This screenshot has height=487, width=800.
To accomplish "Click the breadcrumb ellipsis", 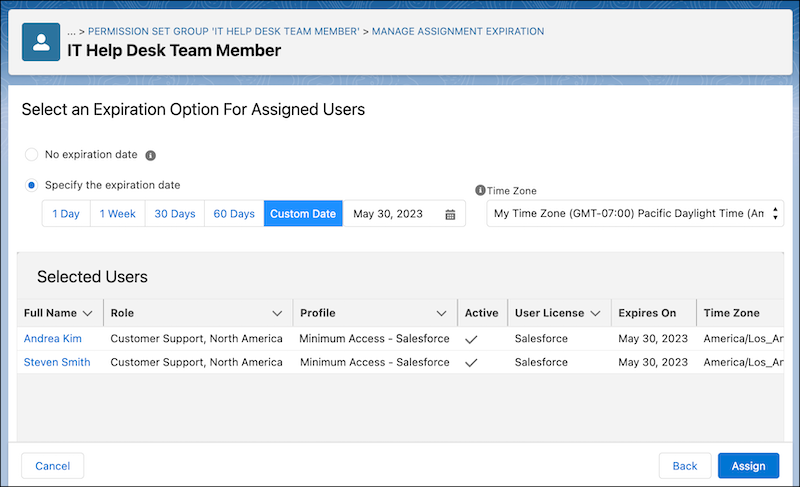I will tap(71, 32).
